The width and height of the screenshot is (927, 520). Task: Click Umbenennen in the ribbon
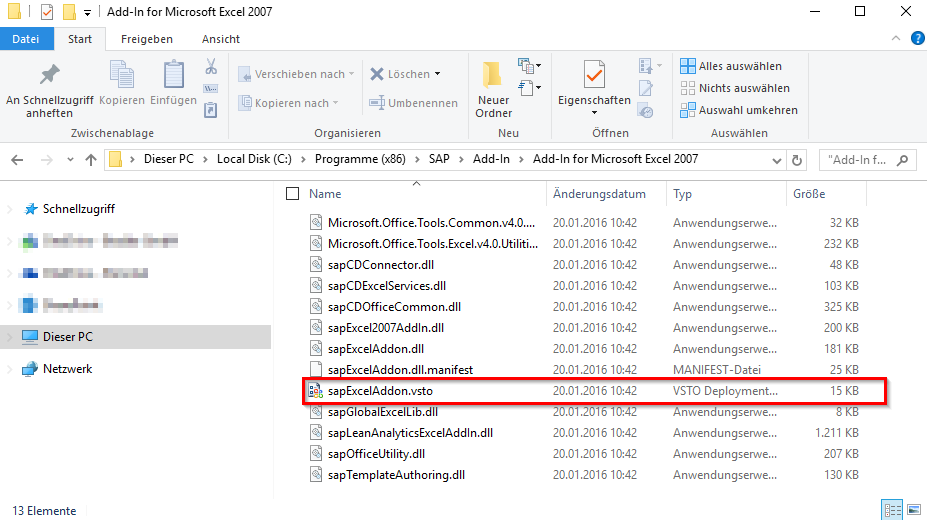click(x=413, y=103)
